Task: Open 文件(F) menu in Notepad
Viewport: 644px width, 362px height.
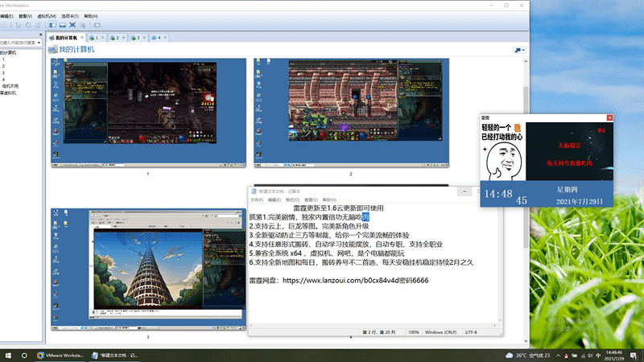Action: click(257, 200)
